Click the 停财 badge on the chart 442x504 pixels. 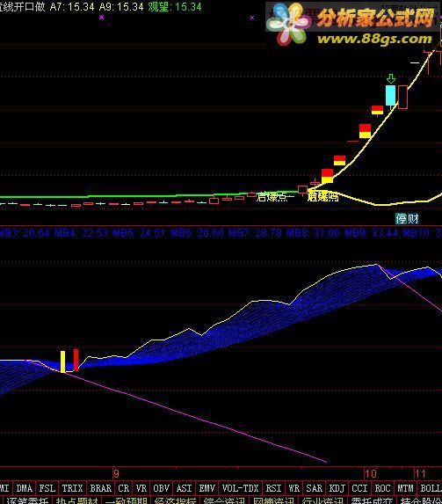[407, 219]
